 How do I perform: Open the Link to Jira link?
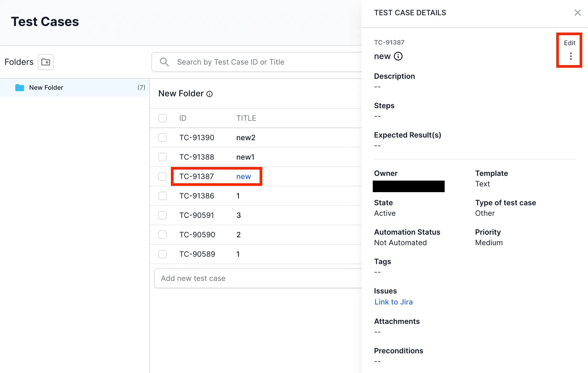[x=393, y=302]
